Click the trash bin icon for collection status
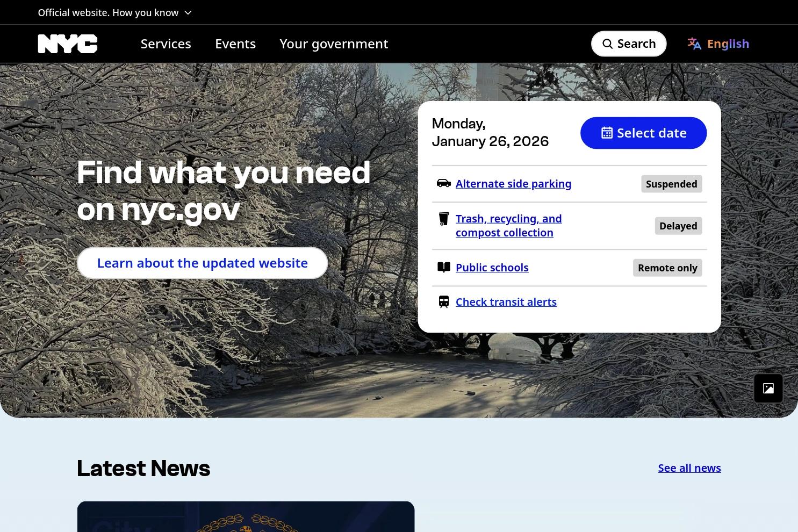Viewport: 798px width, 532px height. coord(443,219)
